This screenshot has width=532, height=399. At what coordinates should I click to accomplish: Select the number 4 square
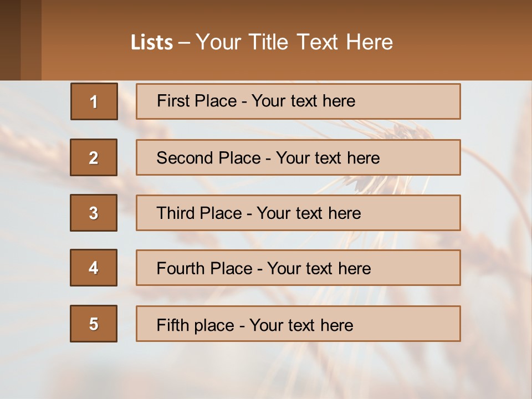(94, 268)
